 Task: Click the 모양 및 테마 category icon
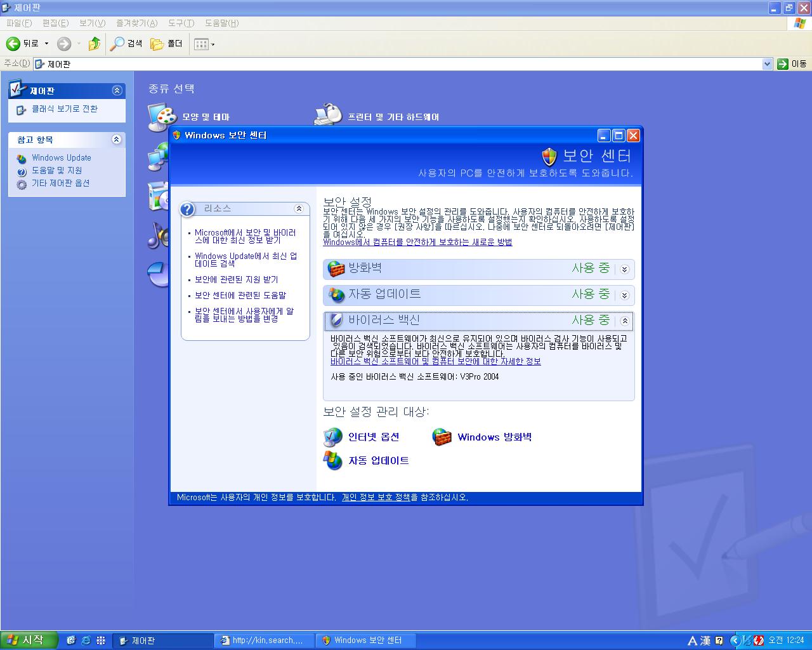160,116
